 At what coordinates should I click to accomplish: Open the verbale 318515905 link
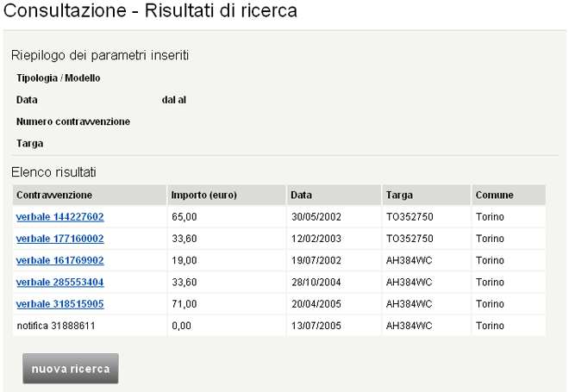point(59,303)
